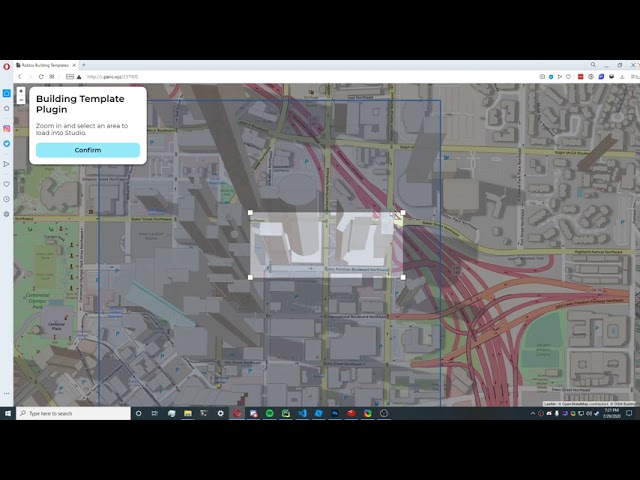Screen dimensions: 640x480
Task: Open Roblox Studio from the taskbar
Action: click(x=318, y=413)
